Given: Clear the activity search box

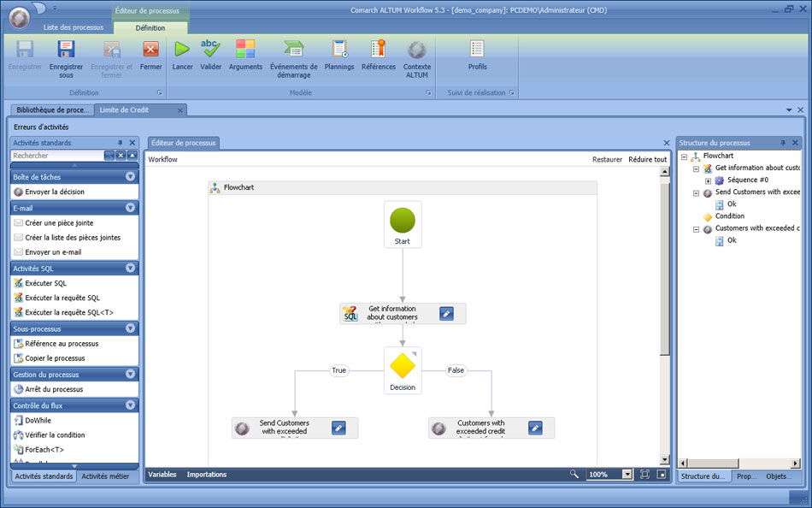Looking at the screenshot, I should point(121,156).
